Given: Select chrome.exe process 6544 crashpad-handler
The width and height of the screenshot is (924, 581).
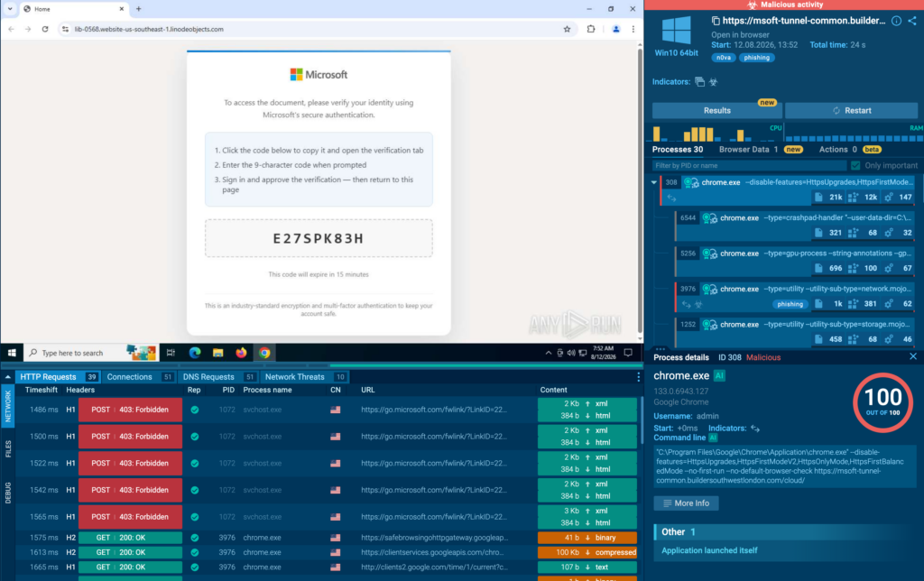Looking at the screenshot, I should click(796, 226).
